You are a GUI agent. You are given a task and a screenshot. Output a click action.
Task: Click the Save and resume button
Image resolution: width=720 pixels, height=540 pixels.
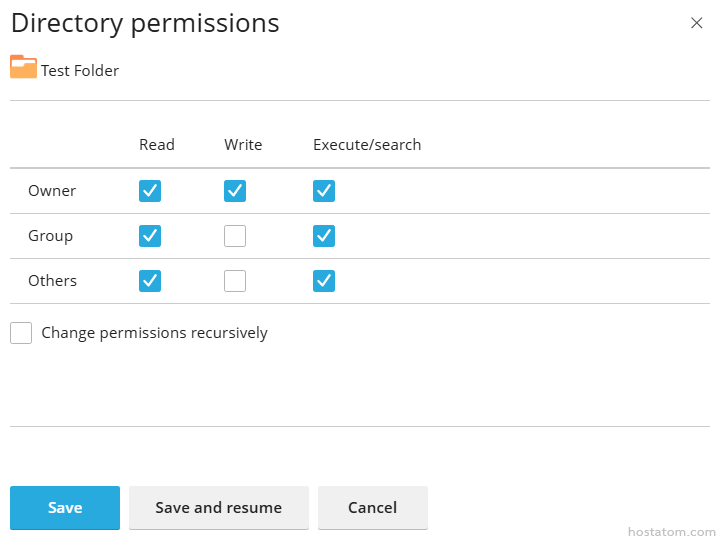(218, 508)
